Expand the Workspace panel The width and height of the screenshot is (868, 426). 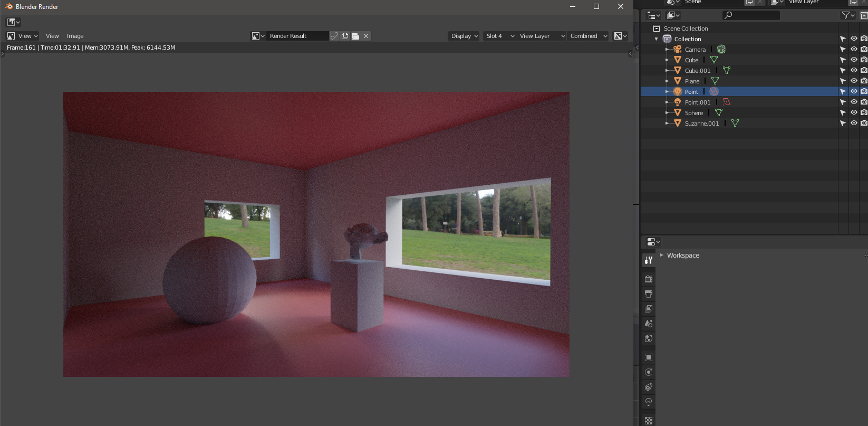tap(662, 255)
